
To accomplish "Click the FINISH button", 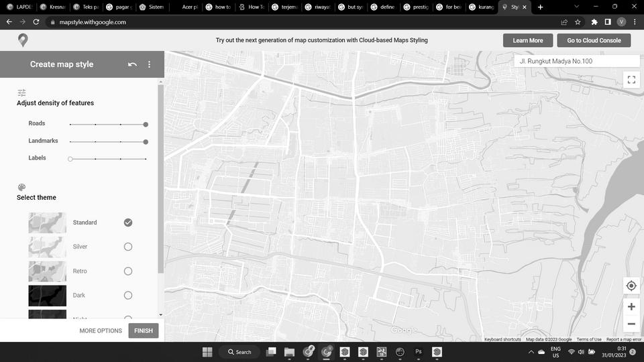I will [144, 330].
